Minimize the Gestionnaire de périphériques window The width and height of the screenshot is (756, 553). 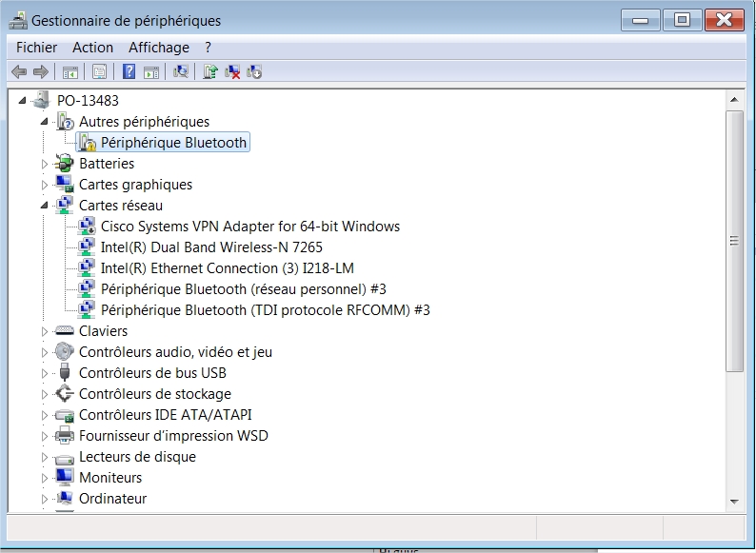(640, 20)
